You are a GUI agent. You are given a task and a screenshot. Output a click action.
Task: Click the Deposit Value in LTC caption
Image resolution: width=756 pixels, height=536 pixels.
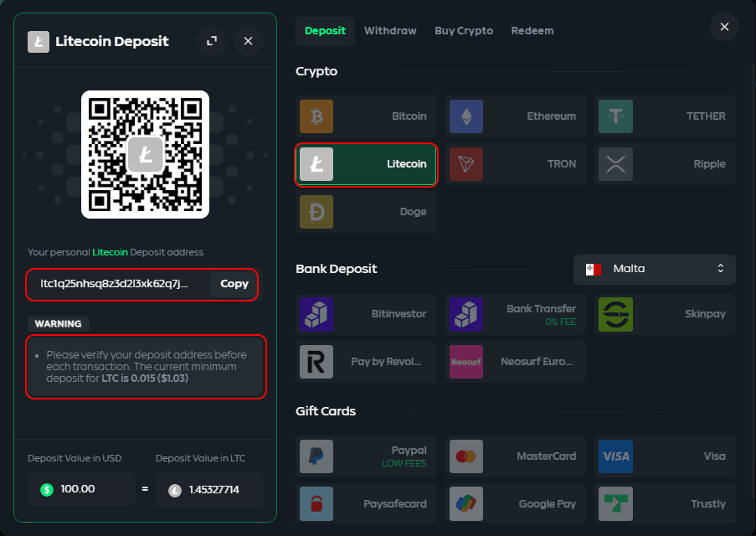pyautogui.click(x=201, y=458)
